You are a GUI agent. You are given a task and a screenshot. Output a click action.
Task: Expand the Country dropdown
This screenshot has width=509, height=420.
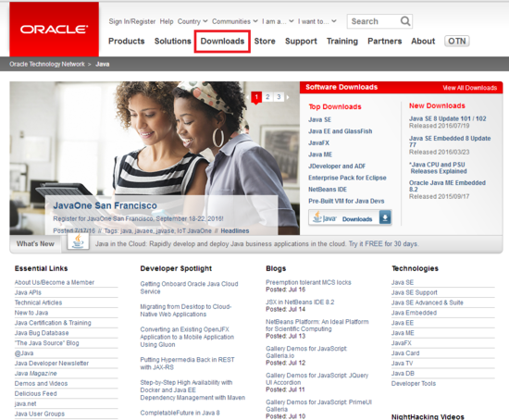[x=192, y=21]
